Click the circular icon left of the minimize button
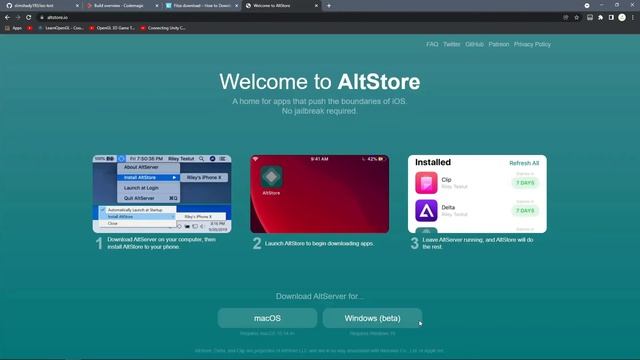Viewport: 640px width, 360px height. (587, 6)
